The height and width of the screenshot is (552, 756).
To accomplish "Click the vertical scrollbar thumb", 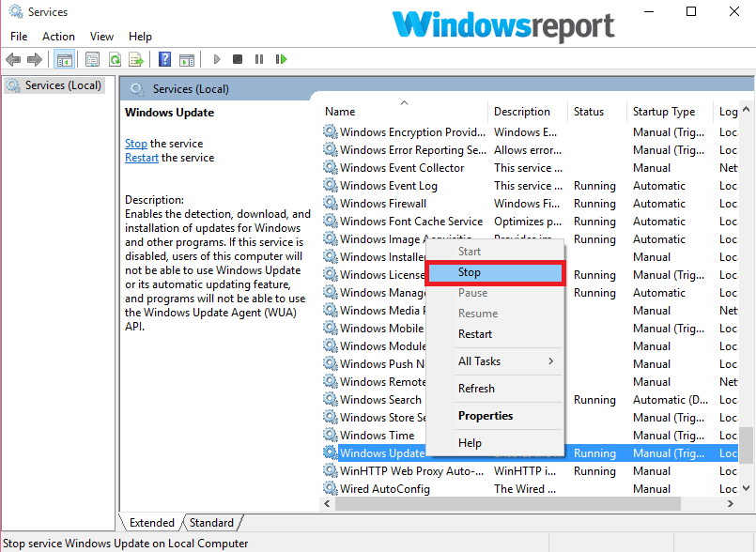I will pos(746,445).
